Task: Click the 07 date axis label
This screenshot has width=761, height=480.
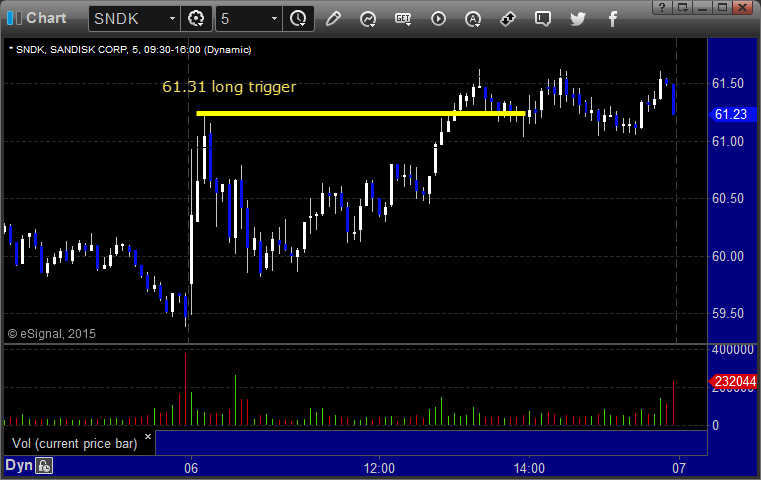Action: (x=679, y=468)
